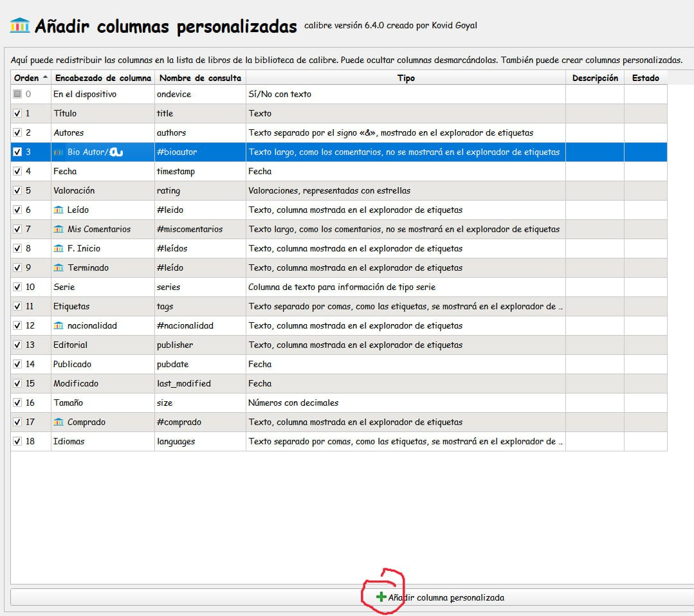
Task: Click the Tipo column header
Action: coord(406,78)
